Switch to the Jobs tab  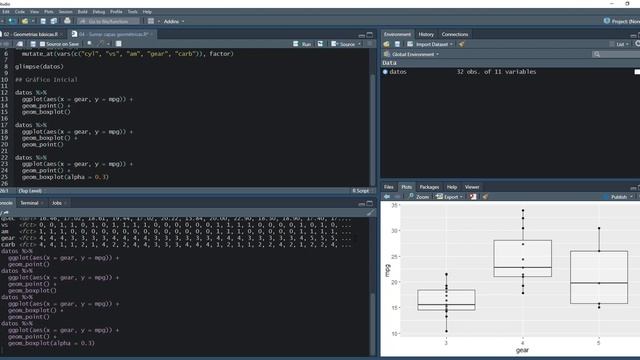click(x=57, y=203)
